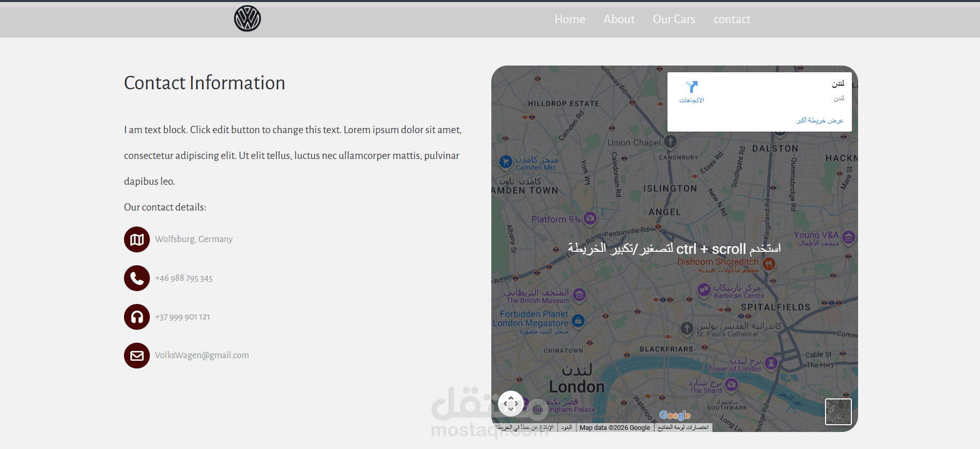Click the view larger map link

pos(820,120)
